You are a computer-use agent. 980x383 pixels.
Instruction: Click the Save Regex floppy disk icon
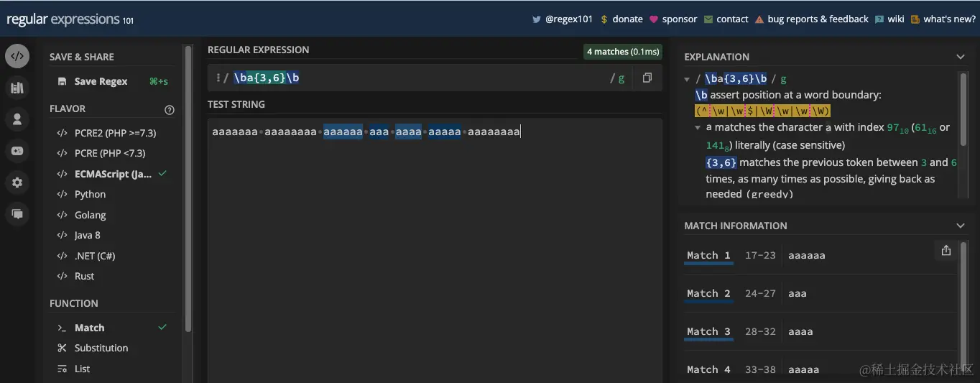pyautogui.click(x=63, y=81)
